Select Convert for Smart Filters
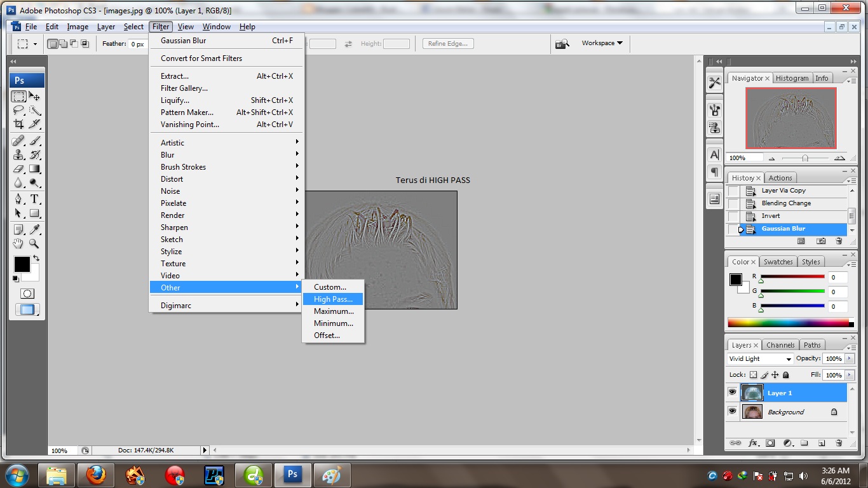This screenshot has width=868, height=488. (x=227, y=58)
